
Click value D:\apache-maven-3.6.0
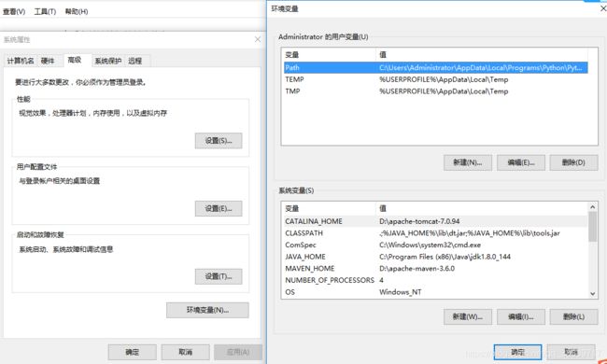click(x=416, y=269)
